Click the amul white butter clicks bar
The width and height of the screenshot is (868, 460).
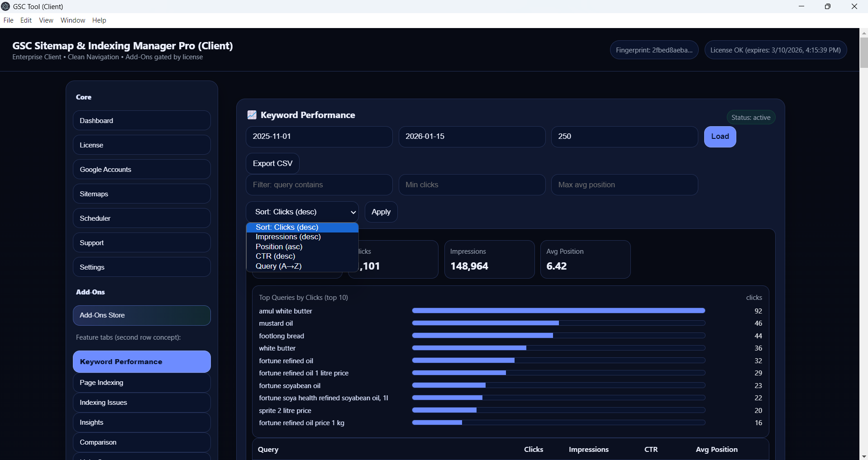(x=558, y=311)
